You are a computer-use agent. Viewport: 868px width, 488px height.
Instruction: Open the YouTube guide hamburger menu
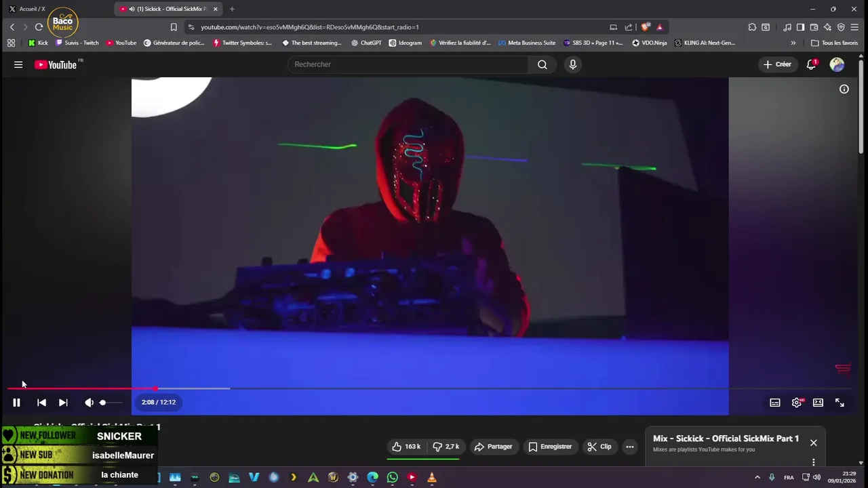click(x=18, y=64)
